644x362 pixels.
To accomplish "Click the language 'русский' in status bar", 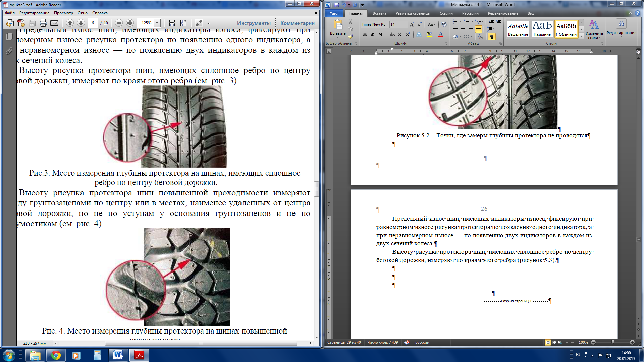I will 422,342.
